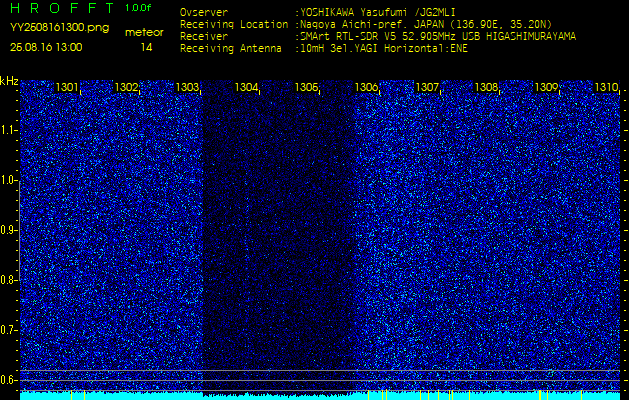Image resolution: width=629 pixels, height=400 pixels.
Task: Click the date stamp 25.08.16 13:00
Action: click(46, 47)
